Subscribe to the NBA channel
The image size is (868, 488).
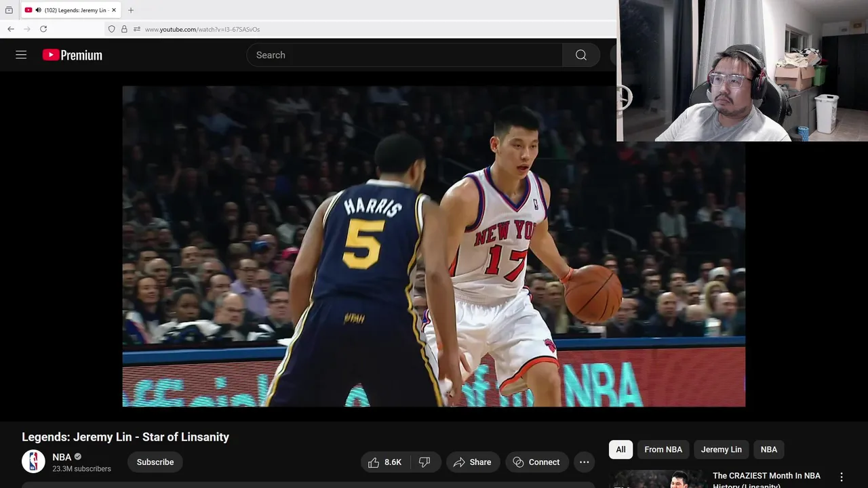155,462
